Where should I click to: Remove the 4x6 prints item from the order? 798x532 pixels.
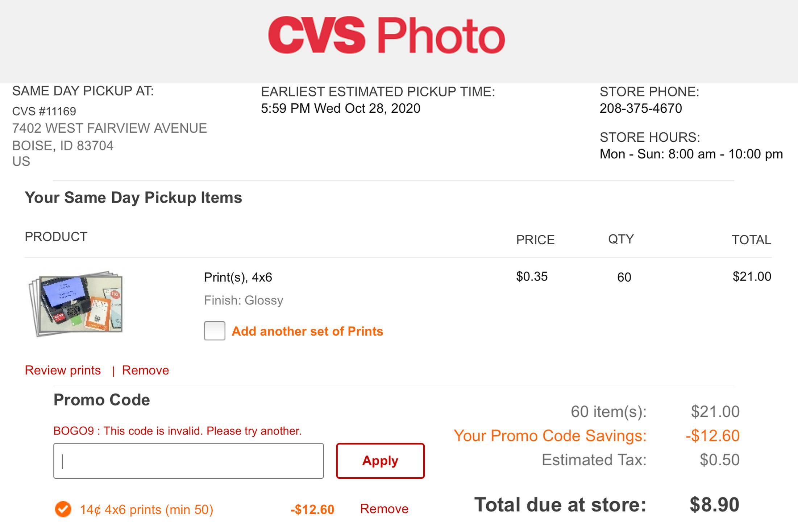click(145, 370)
